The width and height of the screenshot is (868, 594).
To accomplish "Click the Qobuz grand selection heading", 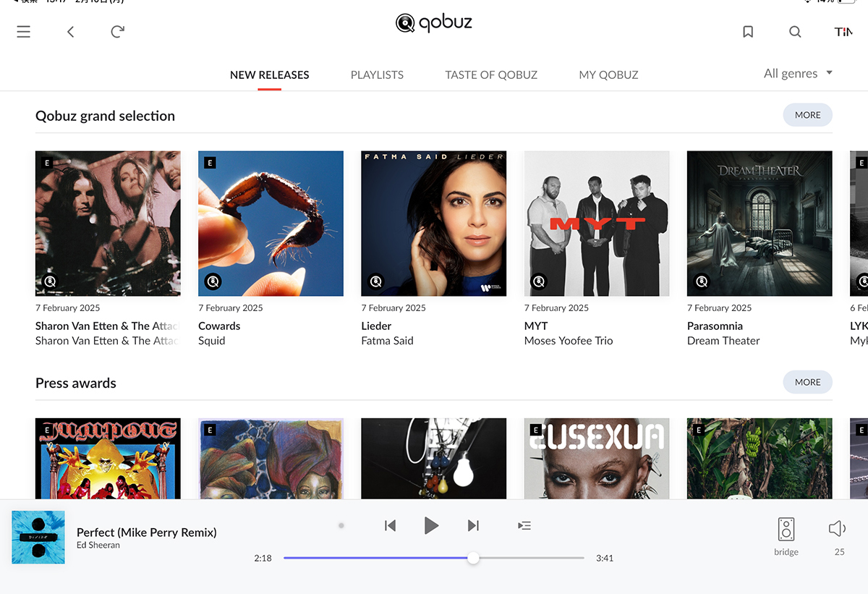I will 105,116.
